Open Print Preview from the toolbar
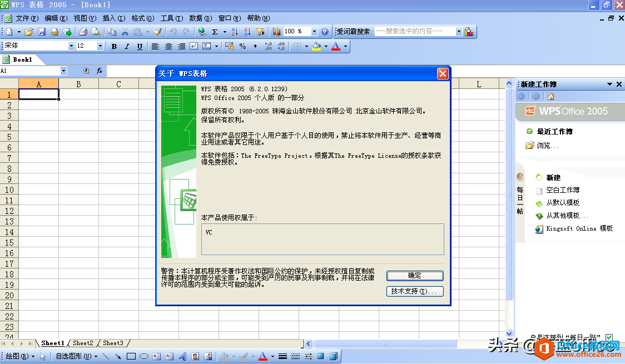625x364 pixels. [96, 32]
